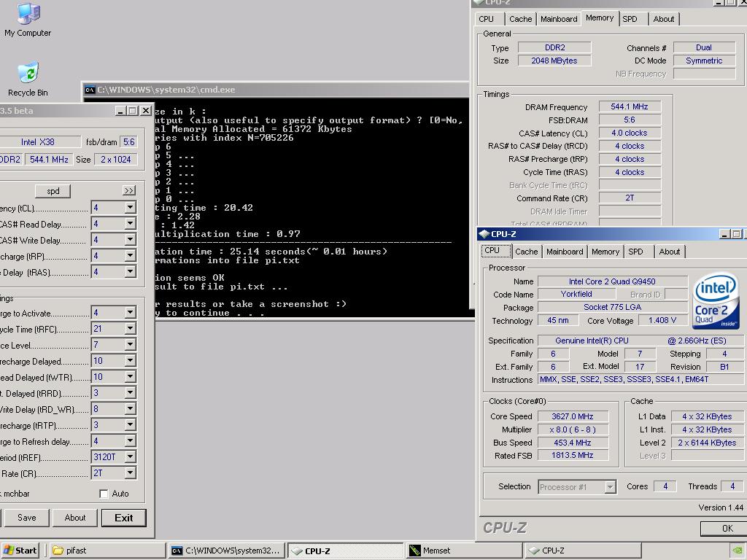
Task: Click the cmd.exe title bar icon
Action: (x=90, y=90)
